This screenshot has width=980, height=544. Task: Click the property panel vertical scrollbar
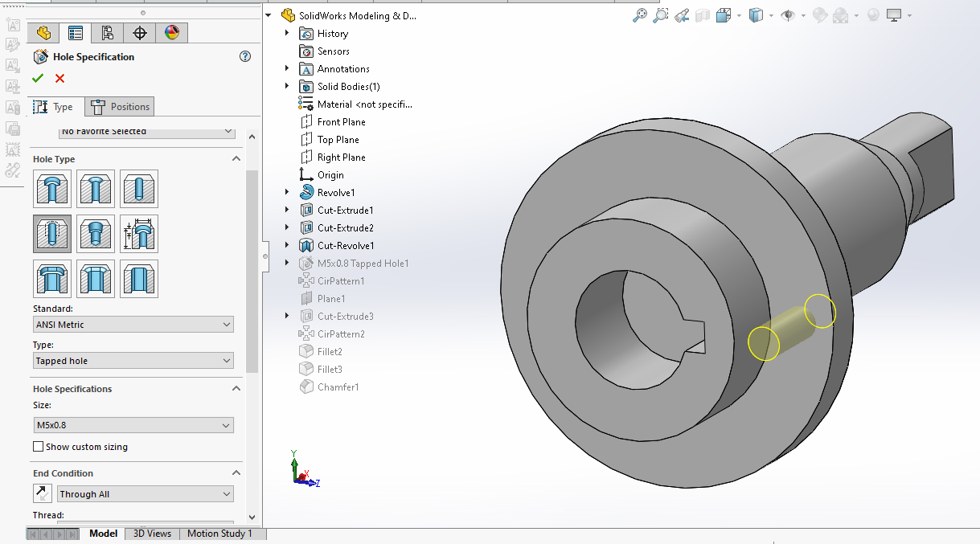[252, 273]
